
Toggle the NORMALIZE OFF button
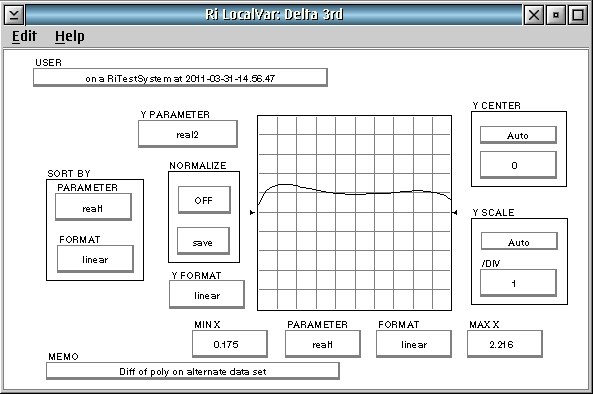click(204, 200)
